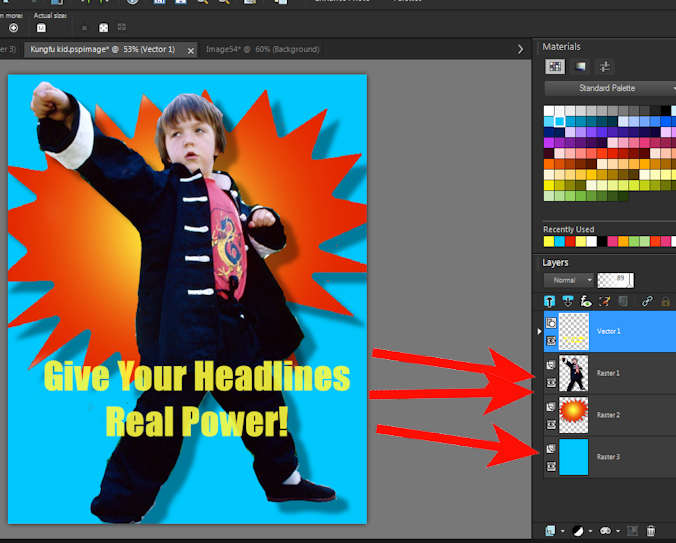Toggle visibility of Raster 2 layer
The image size is (676, 543).
(551, 424)
